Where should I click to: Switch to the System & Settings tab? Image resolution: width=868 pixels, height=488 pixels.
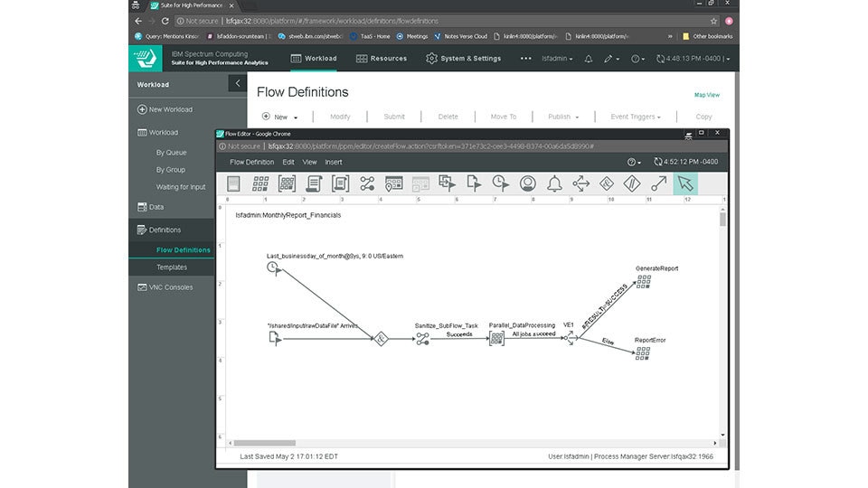point(463,58)
